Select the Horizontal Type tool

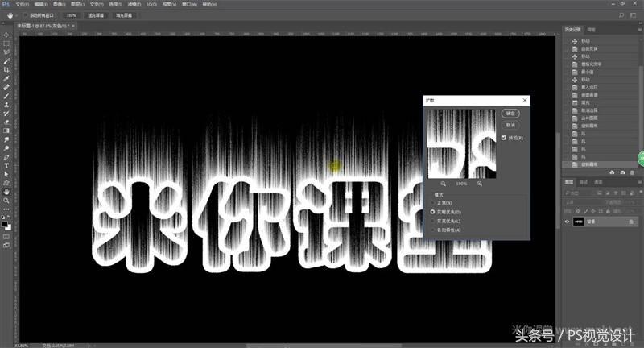click(x=6, y=166)
